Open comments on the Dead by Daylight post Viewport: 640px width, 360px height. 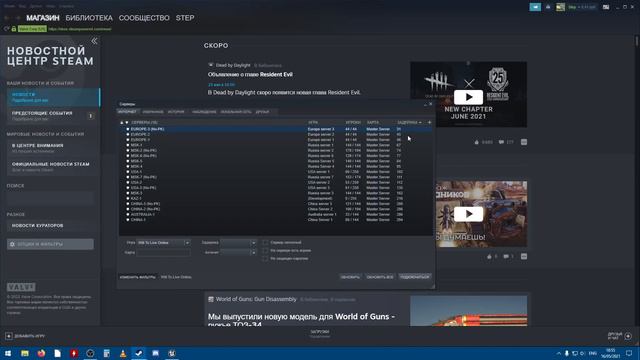click(x=501, y=142)
